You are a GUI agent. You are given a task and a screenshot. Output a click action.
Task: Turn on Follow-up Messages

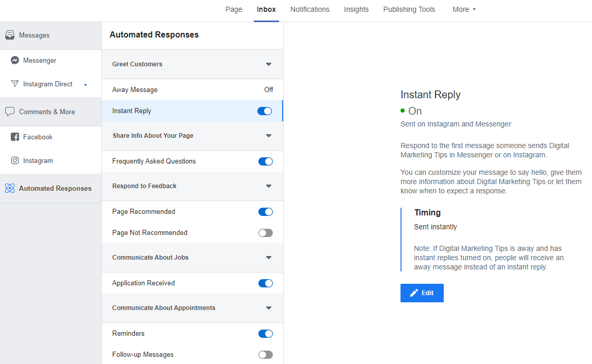(266, 354)
